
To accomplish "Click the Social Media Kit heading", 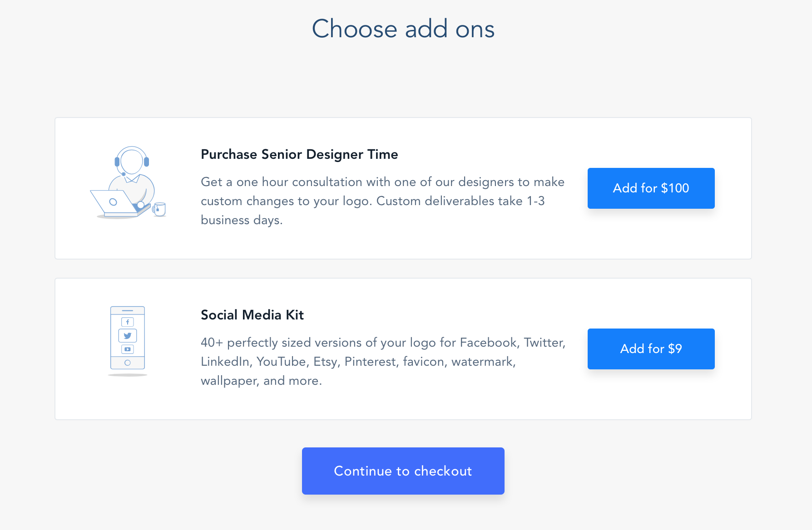I will 252,315.
